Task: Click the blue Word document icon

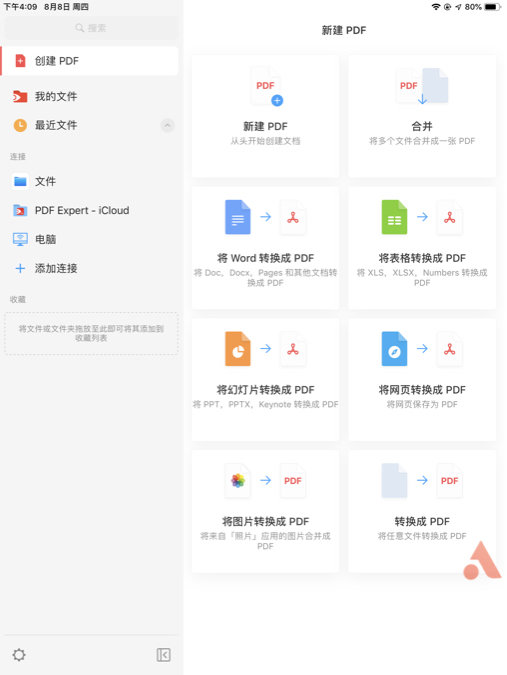Action: 238,217
